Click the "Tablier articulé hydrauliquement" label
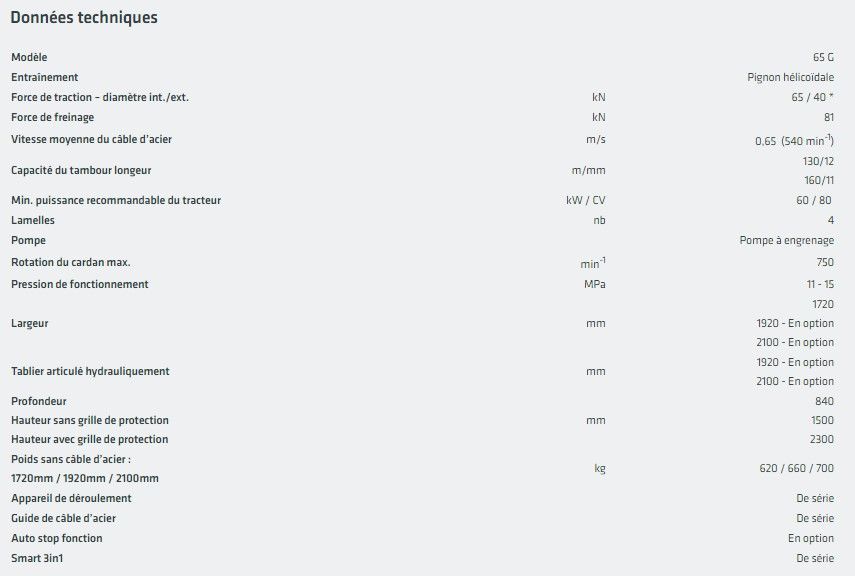 click(90, 371)
